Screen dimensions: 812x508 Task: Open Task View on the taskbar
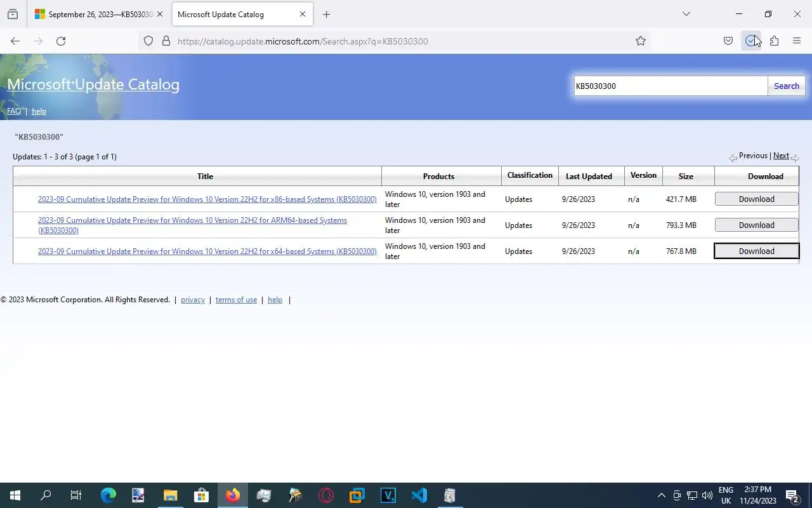76,495
